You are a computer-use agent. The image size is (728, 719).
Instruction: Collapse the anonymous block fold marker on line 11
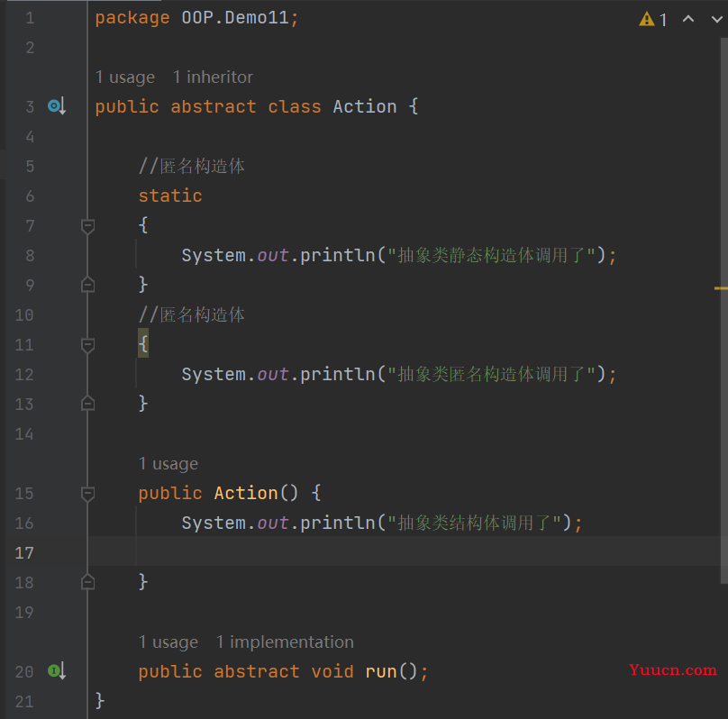[x=87, y=345]
